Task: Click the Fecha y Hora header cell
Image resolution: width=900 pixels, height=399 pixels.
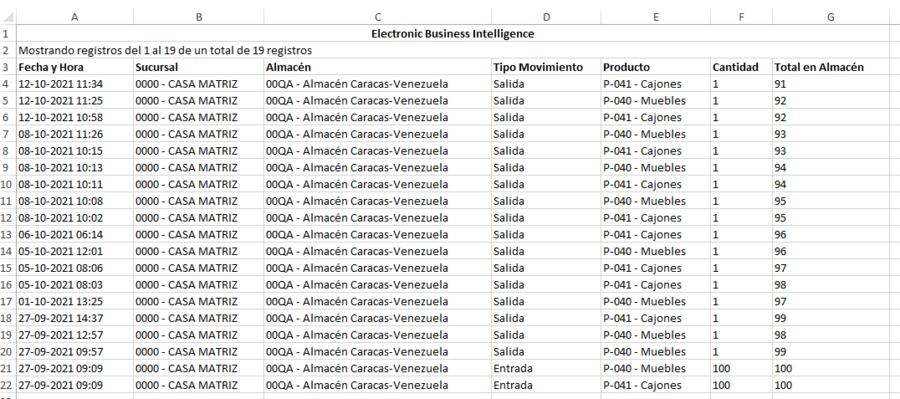Action: pyautogui.click(x=75, y=67)
